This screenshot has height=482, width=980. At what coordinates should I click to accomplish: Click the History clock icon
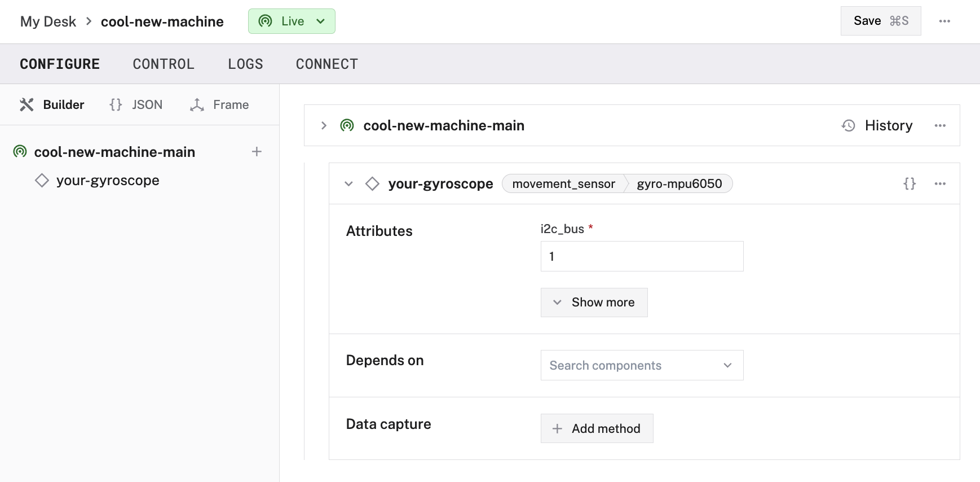coord(848,125)
